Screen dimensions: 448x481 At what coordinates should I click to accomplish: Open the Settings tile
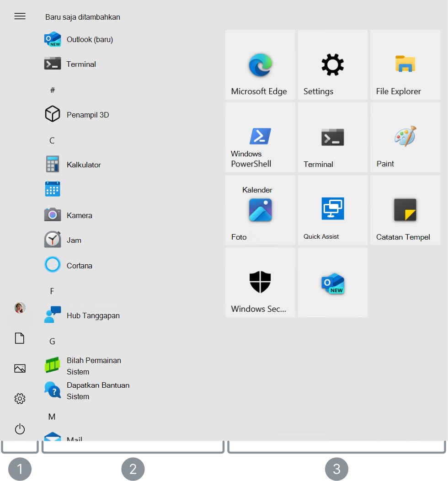click(333, 65)
